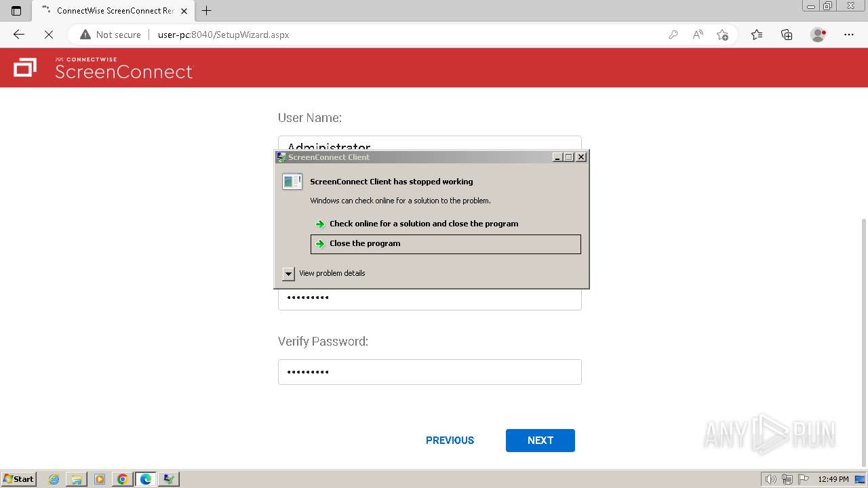Image resolution: width=868 pixels, height=488 pixels.
Task: Open the browser profile avatar
Action: coord(818,35)
